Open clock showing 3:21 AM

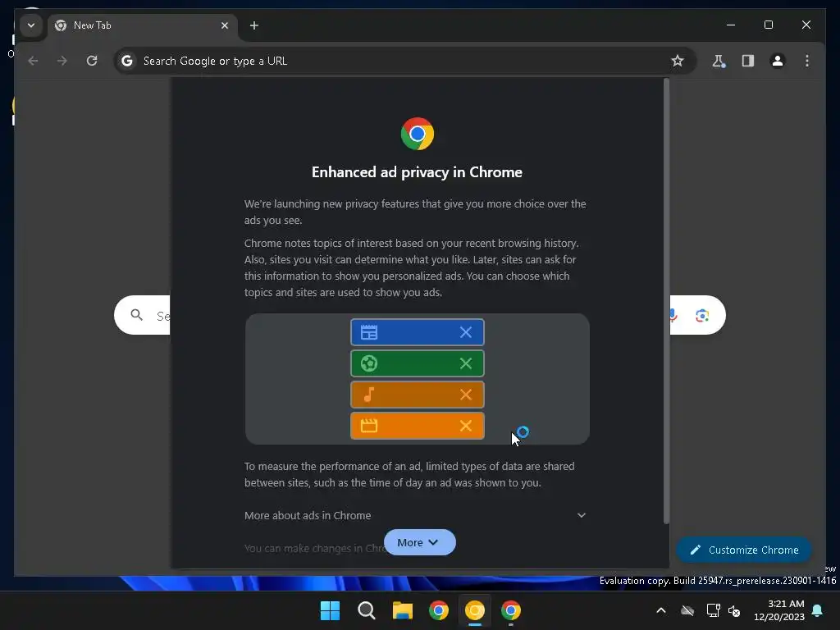(x=779, y=610)
